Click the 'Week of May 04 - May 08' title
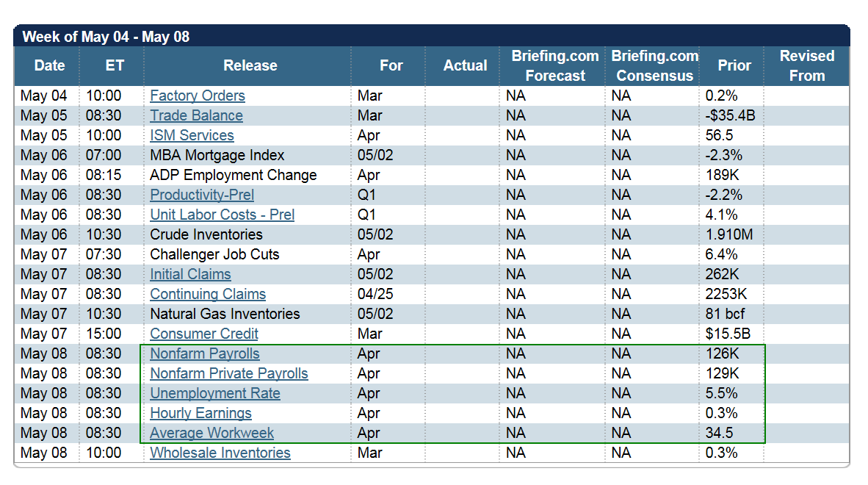This screenshot has height=485, width=868. pos(106,37)
